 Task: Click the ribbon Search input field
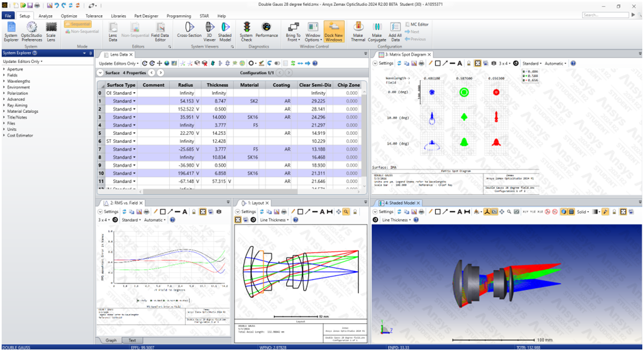(605, 15)
